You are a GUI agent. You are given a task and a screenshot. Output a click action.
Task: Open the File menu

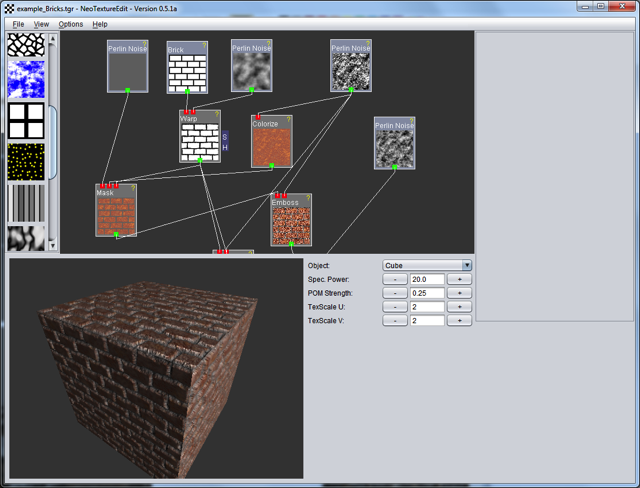tap(18, 24)
